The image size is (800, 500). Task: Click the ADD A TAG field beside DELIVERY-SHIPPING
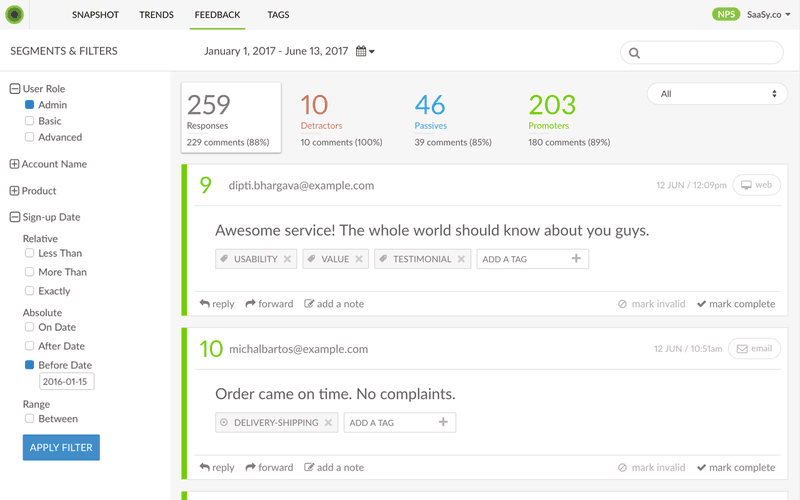coord(400,422)
